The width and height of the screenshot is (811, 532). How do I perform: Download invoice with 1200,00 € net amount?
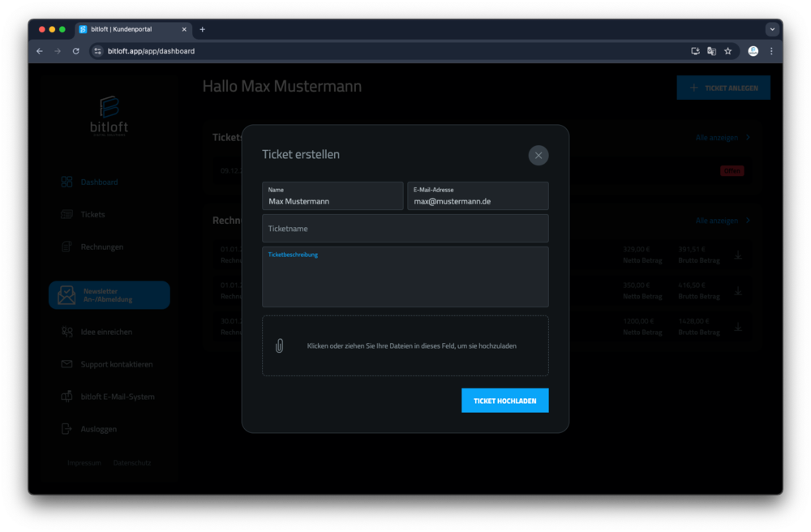738,327
